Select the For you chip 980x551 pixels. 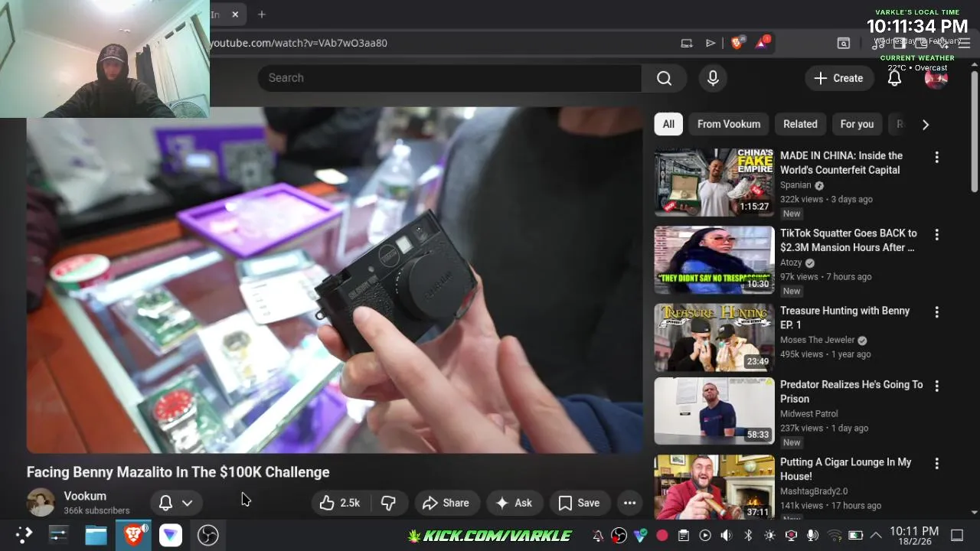(857, 124)
